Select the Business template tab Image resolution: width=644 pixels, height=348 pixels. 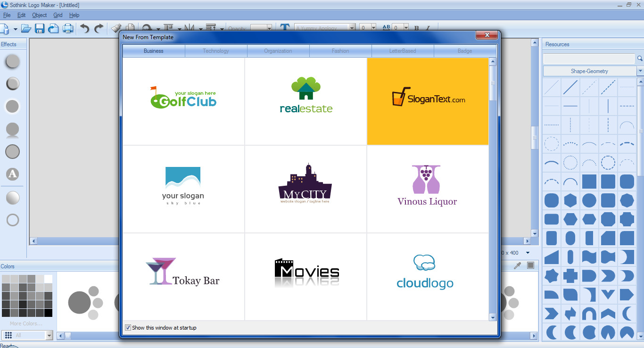(x=154, y=51)
